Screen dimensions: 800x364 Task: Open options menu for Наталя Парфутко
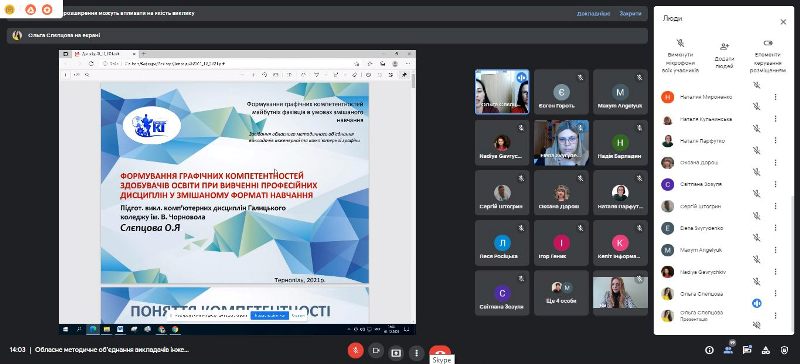(x=776, y=141)
